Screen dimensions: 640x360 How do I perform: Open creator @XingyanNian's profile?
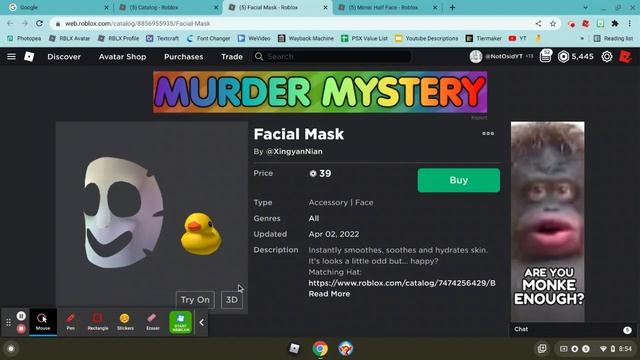point(294,151)
